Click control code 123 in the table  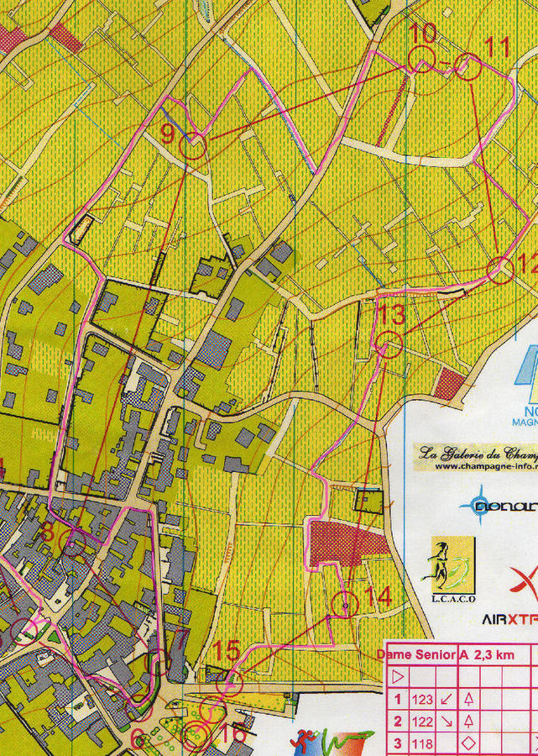[x=422, y=699]
